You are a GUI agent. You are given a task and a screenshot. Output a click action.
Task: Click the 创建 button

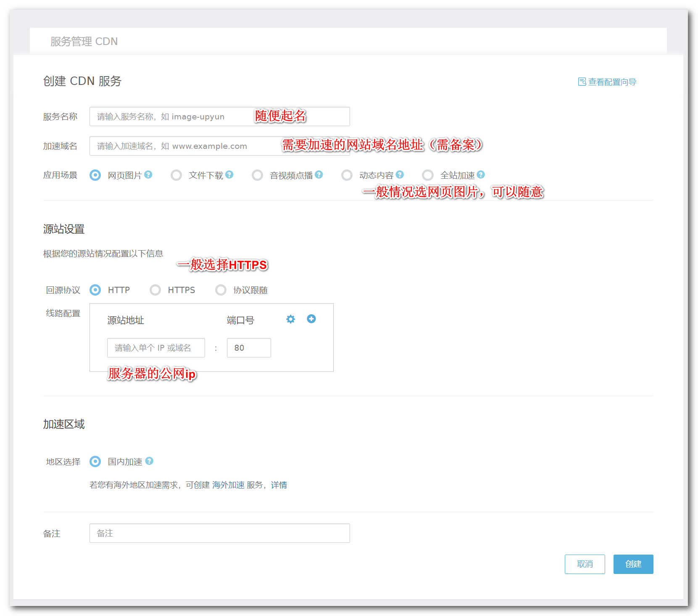[633, 564]
